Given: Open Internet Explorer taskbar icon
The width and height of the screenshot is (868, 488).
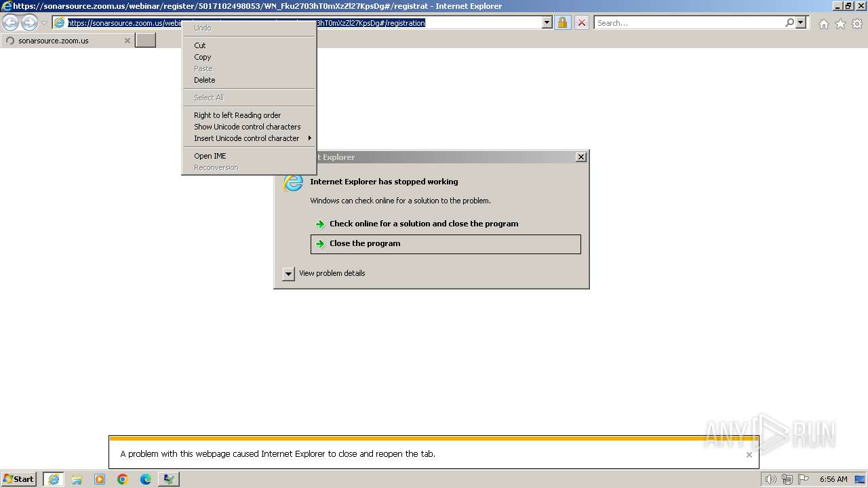Looking at the screenshot, I should pos(54,479).
